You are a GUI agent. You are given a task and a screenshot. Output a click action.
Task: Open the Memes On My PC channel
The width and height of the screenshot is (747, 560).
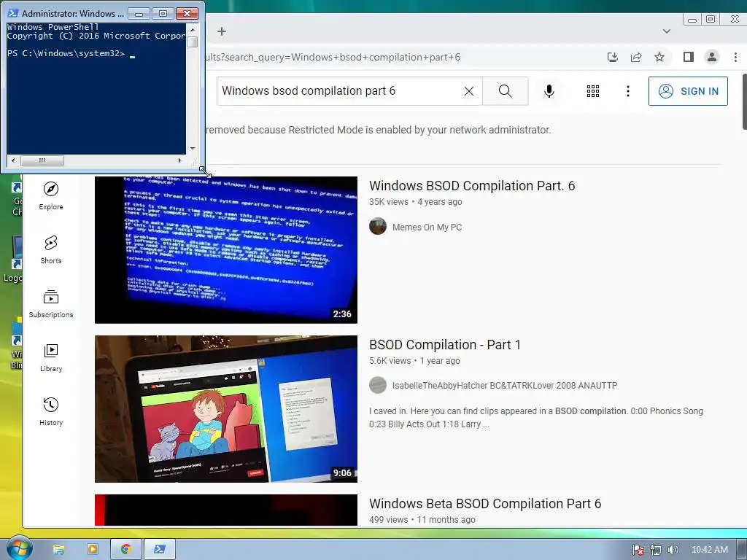click(x=427, y=227)
